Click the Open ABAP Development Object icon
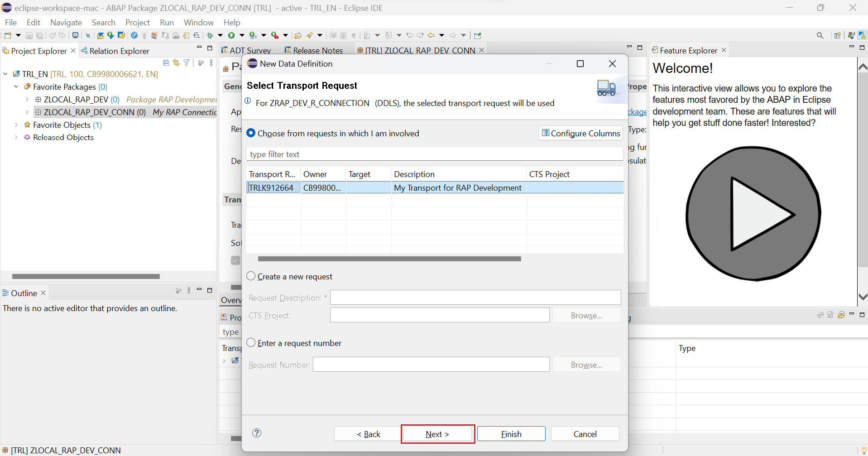Screen dimensions: 868x456 (x=101, y=35)
